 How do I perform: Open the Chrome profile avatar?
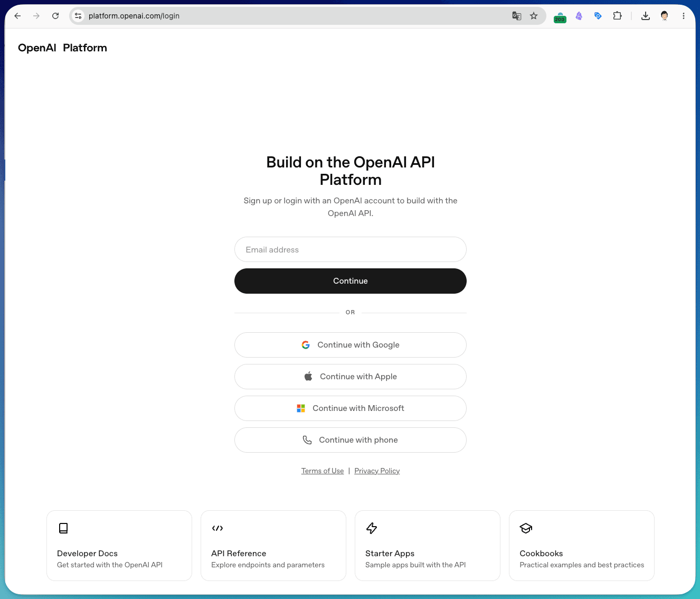665,16
